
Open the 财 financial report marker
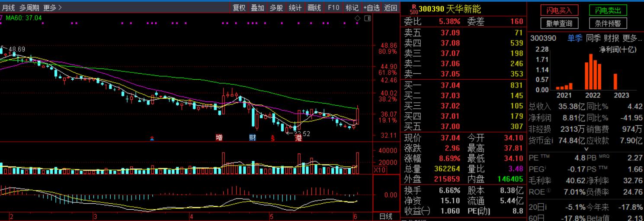[x=253, y=138]
